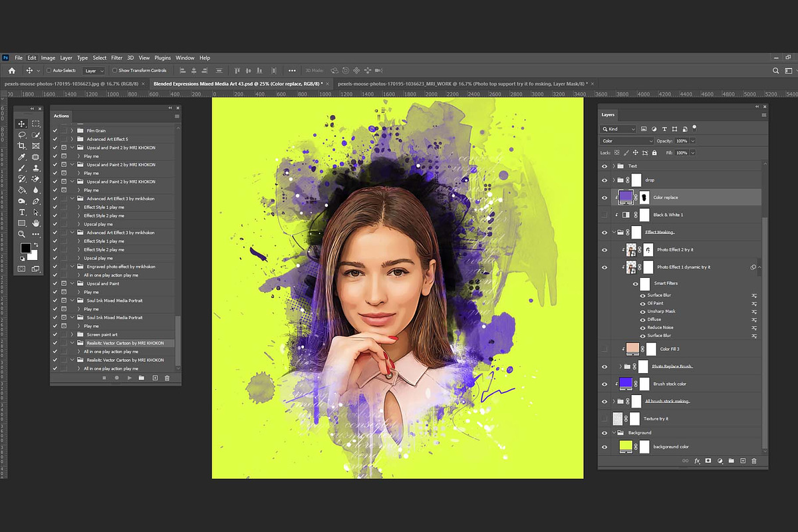The height and width of the screenshot is (532, 798).
Task: Show the Color Fill 3 layer
Action: click(x=604, y=349)
